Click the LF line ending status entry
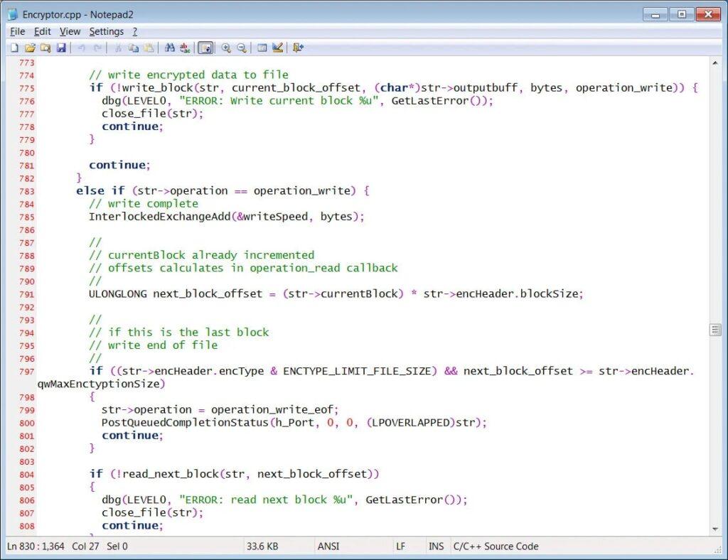728x560 pixels. click(x=400, y=546)
